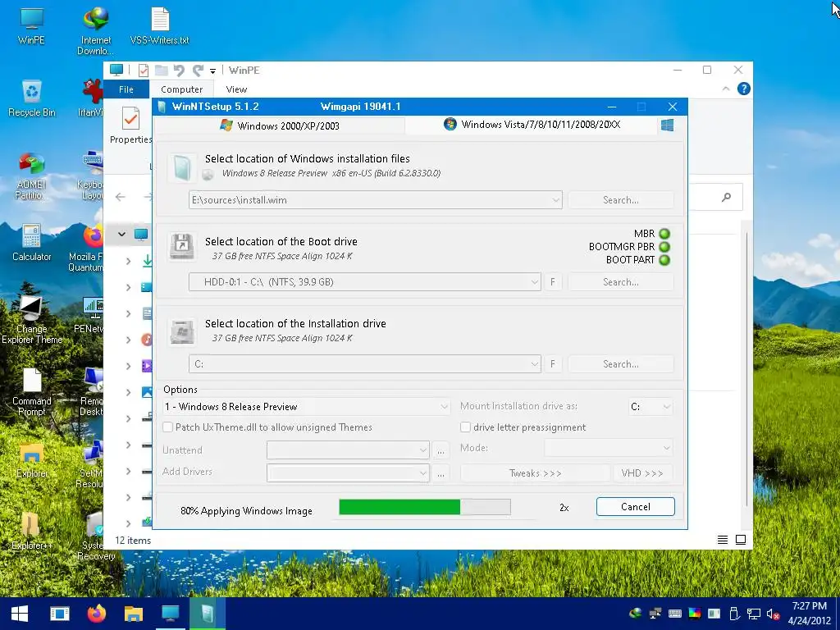
Task: Open the WinPE Explorer help icon
Action: tap(743, 89)
